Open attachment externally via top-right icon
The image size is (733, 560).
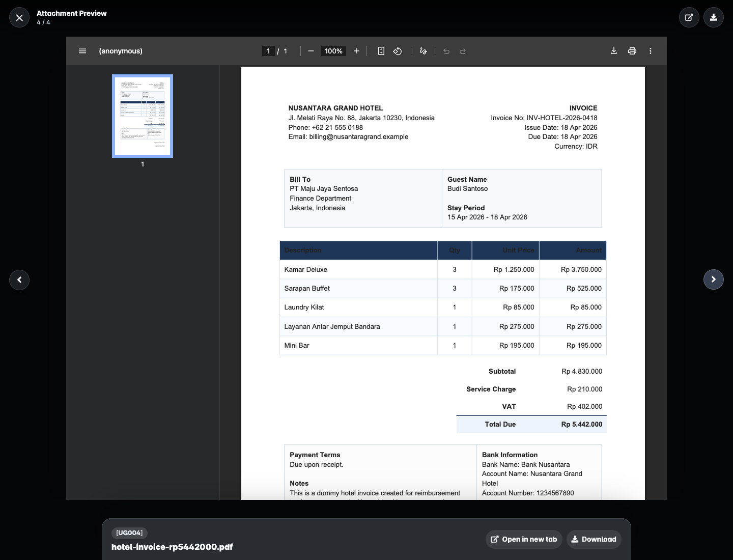[x=689, y=17]
